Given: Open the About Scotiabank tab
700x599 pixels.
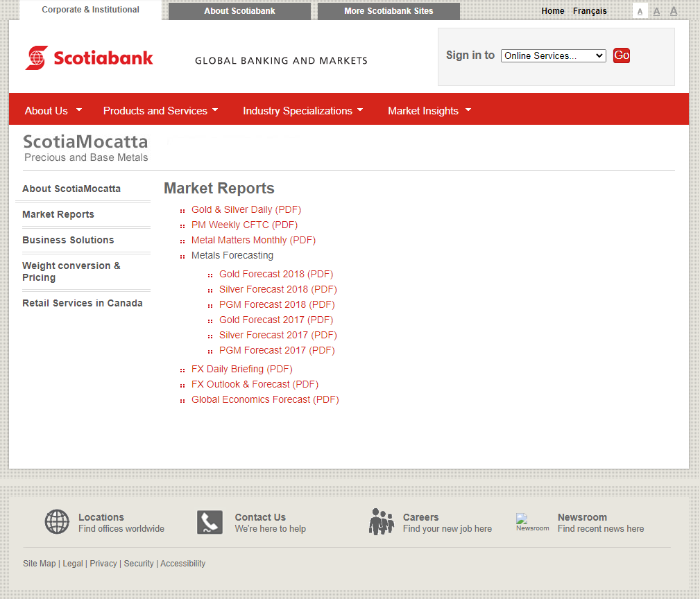Looking at the screenshot, I should tap(240, 11).
